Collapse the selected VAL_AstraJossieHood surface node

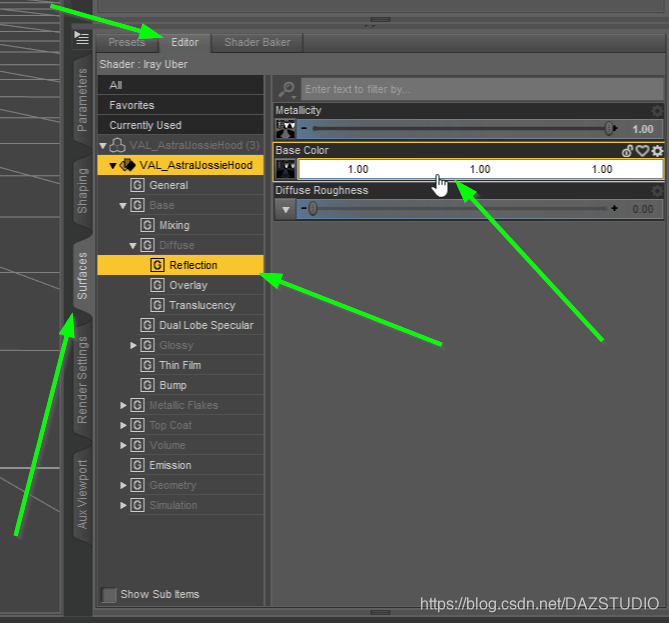113,166
